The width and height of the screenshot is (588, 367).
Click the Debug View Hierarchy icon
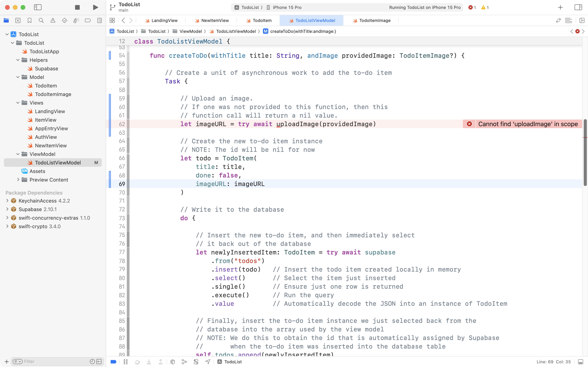pyautogui.click(x=172, y=362)
